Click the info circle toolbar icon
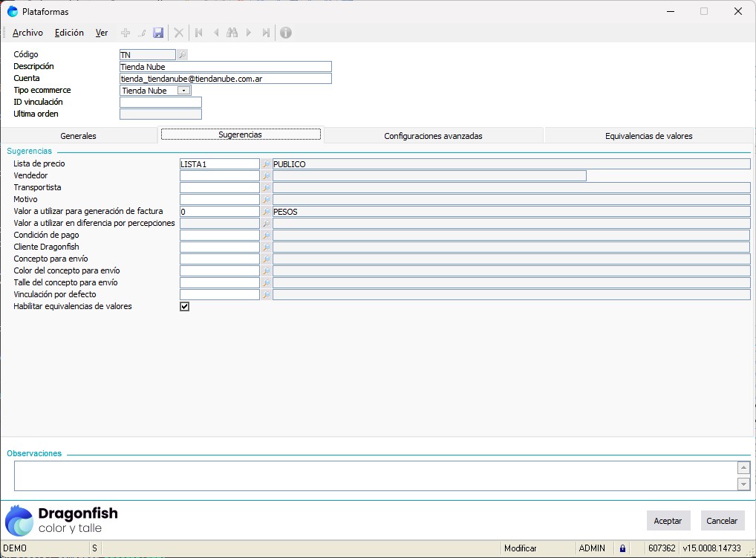This screenshot has height=558, width=756. coord(285,33)
